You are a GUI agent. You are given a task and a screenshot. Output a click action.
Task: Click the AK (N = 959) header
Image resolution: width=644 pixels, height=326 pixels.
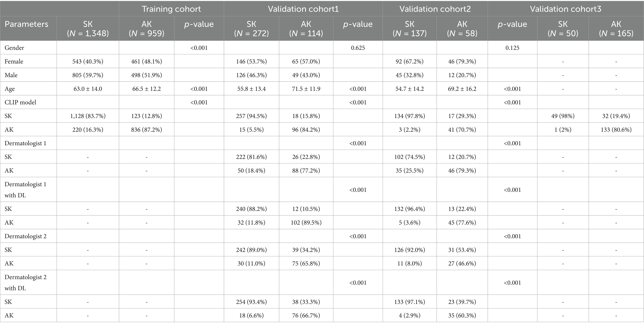[146, 28]
